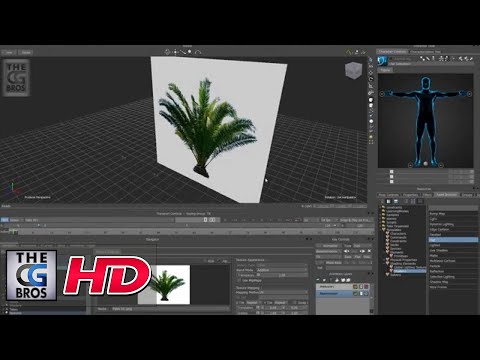
Task: Open the Asset Browser tab
Action: click(446, 195)
